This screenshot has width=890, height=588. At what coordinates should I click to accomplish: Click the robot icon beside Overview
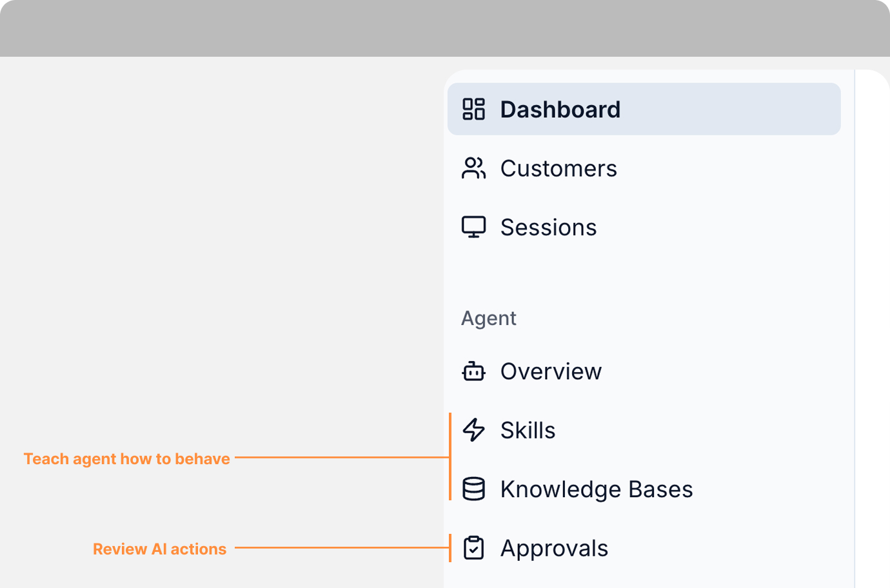[x=474, y=371]
